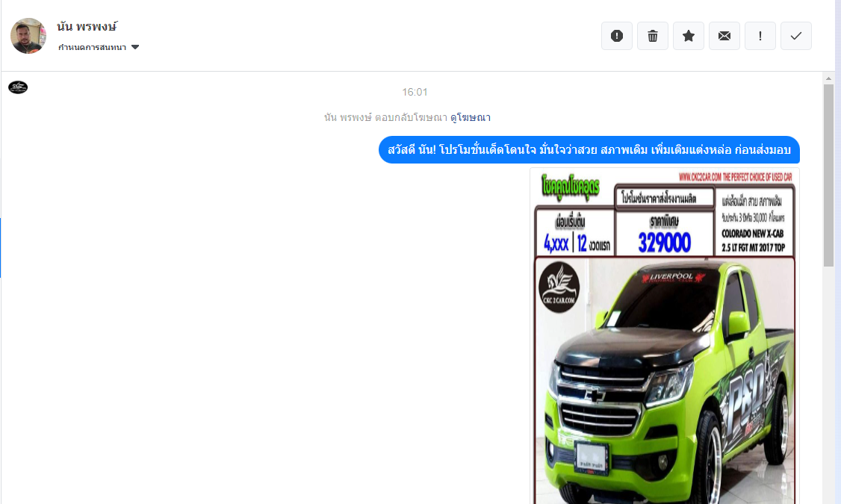Viewport: 841px width, 504px height.
Task: Delete the conversation with trash icon
Action: pos(653,36)
